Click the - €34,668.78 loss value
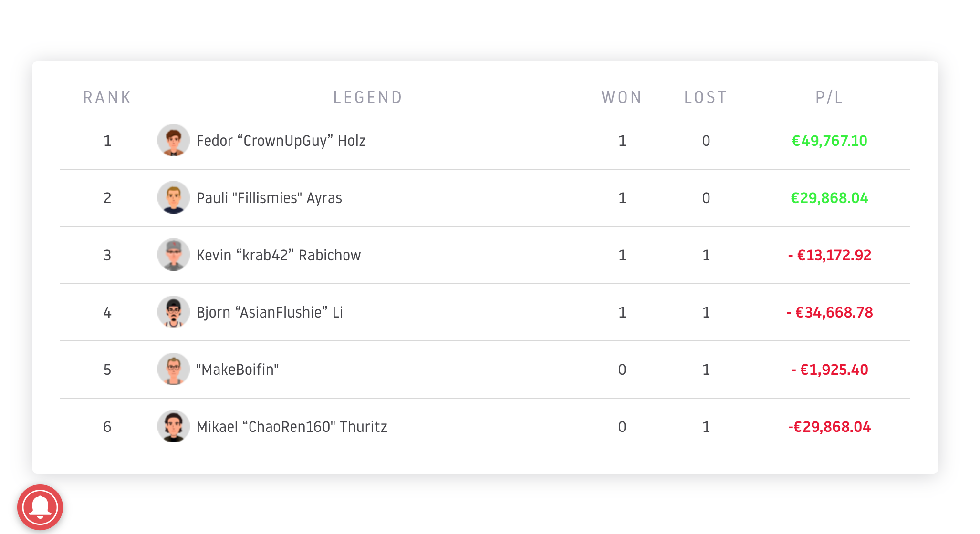980x534 pixels. [830, 312]
